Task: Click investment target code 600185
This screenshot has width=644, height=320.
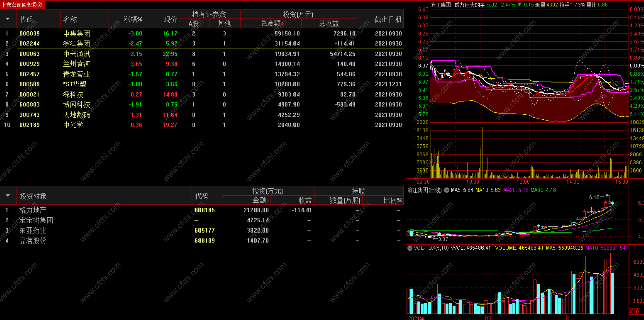Action: click(205, 210)
